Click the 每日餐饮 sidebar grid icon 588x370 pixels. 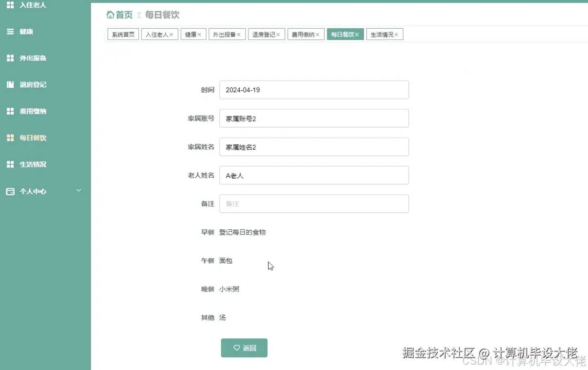(x=10, y=138)
